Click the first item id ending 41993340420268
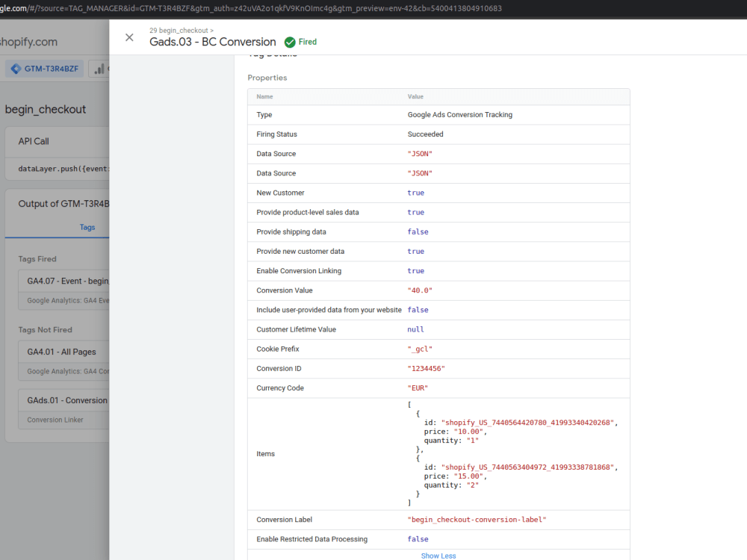The width and height of the screenshot is (747, 560). (528, 423)
